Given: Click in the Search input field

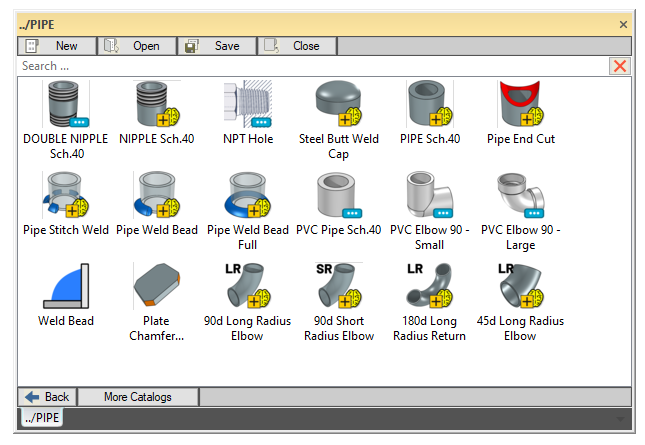Looking at the screenshot, I should click(310, 66).
